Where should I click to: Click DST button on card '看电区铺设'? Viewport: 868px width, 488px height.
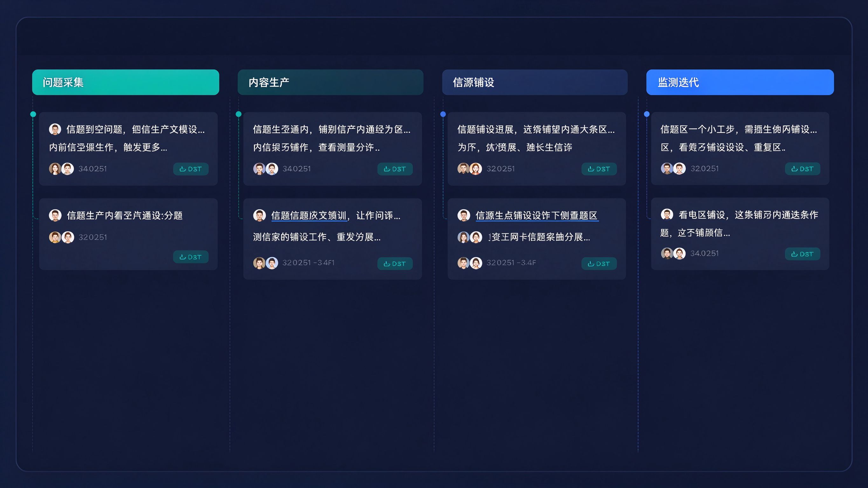[803, 254]
